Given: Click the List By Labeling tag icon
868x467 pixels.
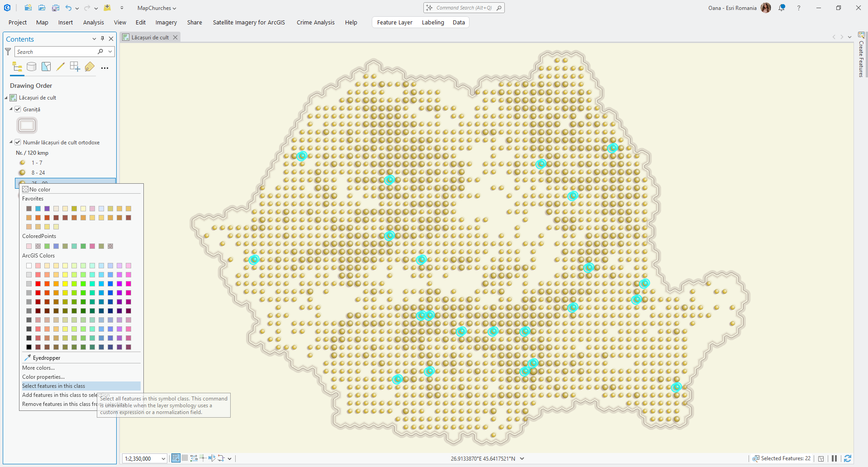Looking at the screenshot, I should point(90,67).
